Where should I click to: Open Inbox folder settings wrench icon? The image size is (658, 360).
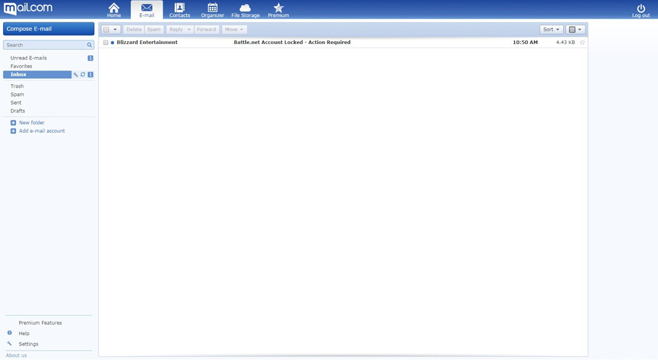pos(76,75)
